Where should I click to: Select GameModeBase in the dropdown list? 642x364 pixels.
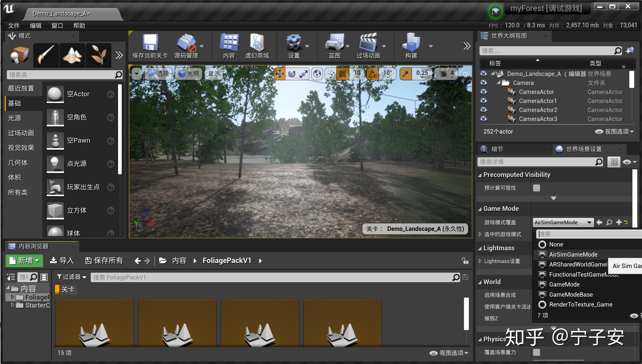571,294
